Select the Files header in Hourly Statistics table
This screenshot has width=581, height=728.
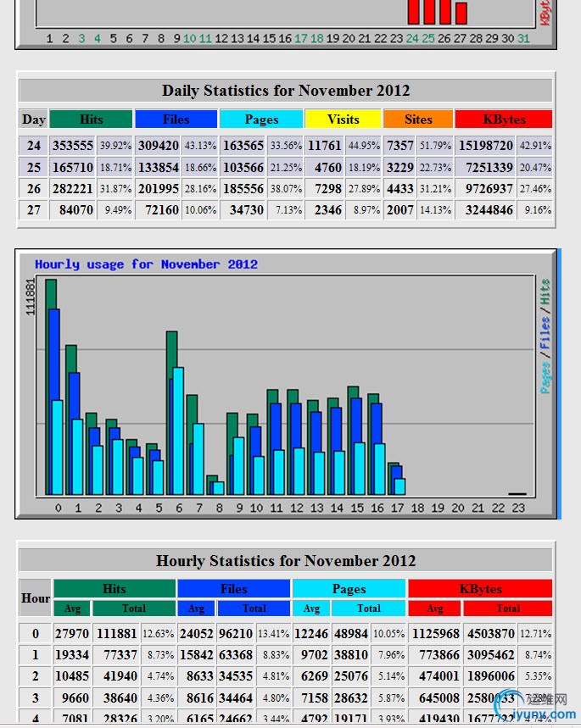(234, 589)
